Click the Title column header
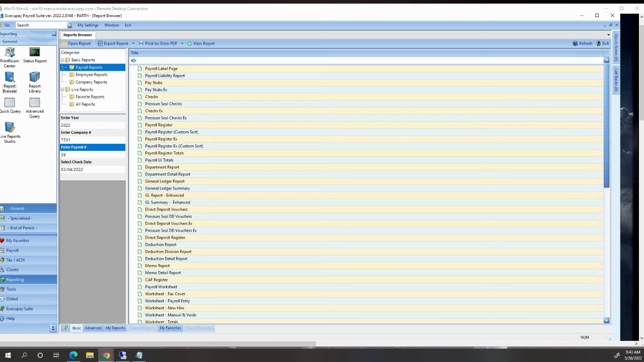 click(x=366, y=53)
